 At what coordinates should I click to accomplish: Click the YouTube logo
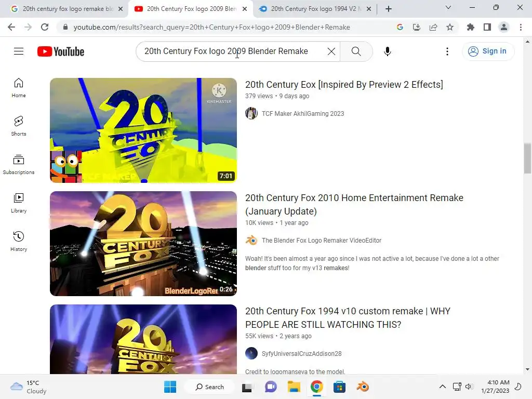61,51
